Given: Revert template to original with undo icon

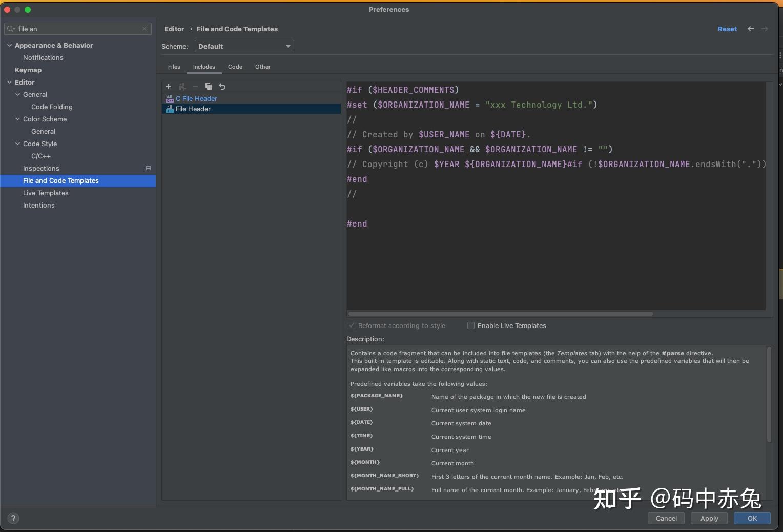Looking at the screenshot, I should (x=222, y=87).
